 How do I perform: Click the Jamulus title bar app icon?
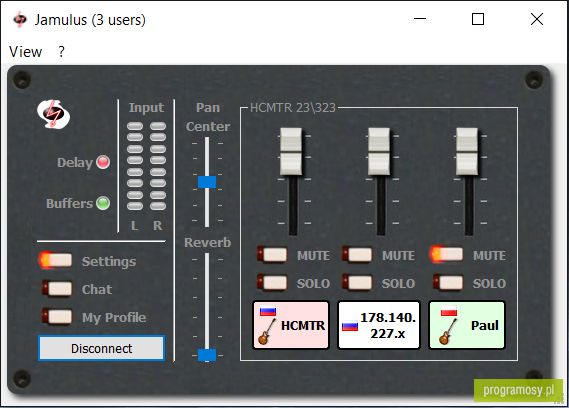(x=20, y=20)
